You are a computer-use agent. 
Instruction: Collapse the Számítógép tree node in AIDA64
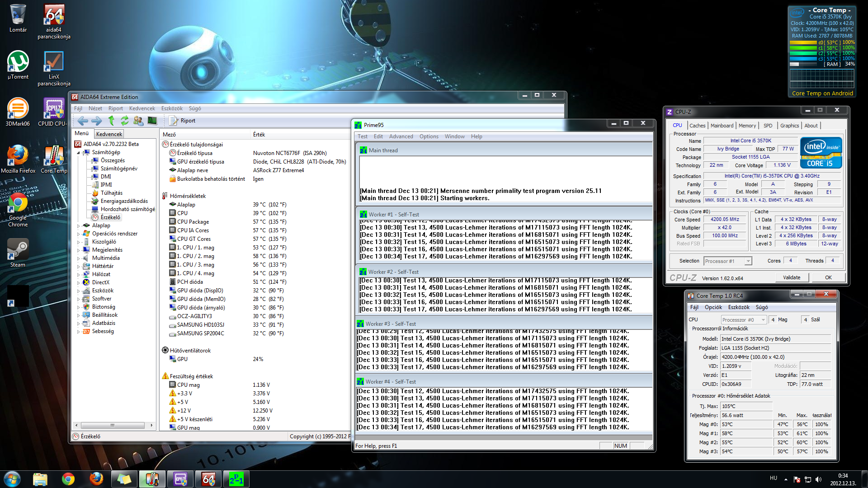(78, 153)
